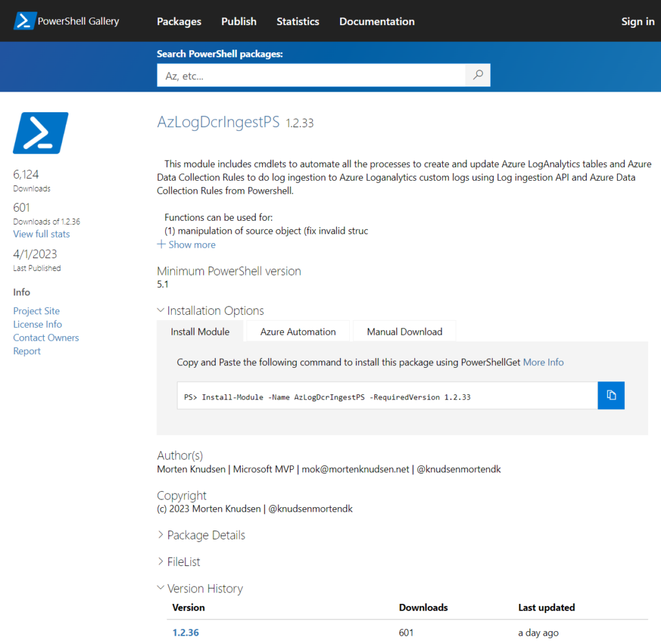Click the author line with Morten Knudsen
Screen dimensions: 661x644
[x=329, y=469]
